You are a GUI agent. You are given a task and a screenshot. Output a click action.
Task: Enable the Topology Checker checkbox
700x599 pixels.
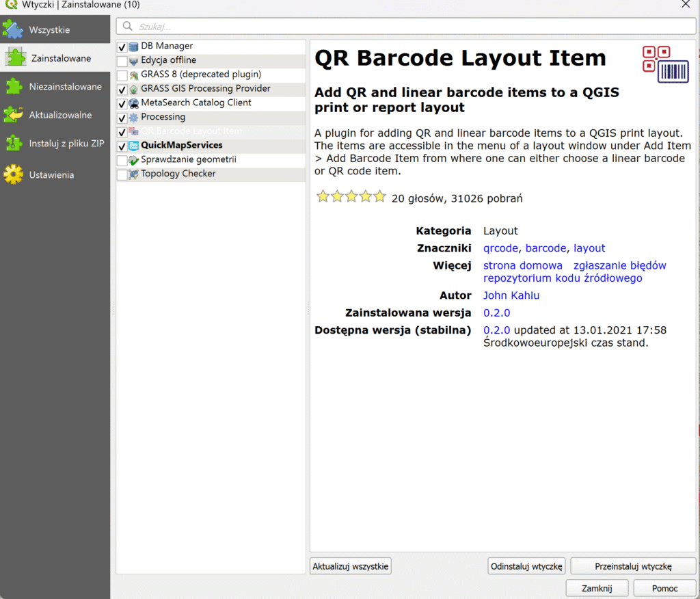tap(122, 175)
